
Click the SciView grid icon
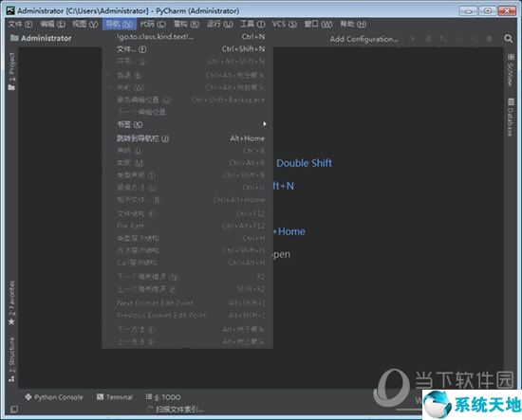tap(511, 57)
